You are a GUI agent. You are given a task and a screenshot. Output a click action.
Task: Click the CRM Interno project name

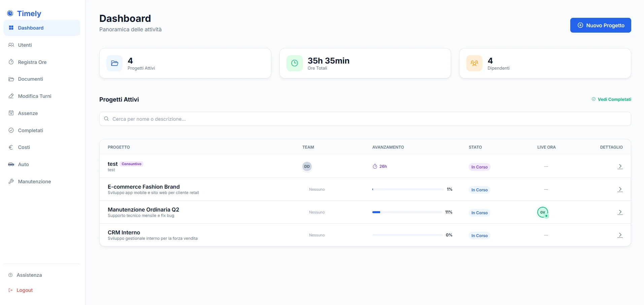124,232
